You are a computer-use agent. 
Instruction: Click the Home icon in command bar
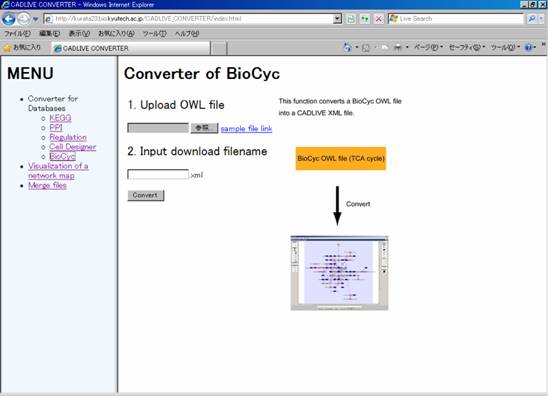pos(347,47)
